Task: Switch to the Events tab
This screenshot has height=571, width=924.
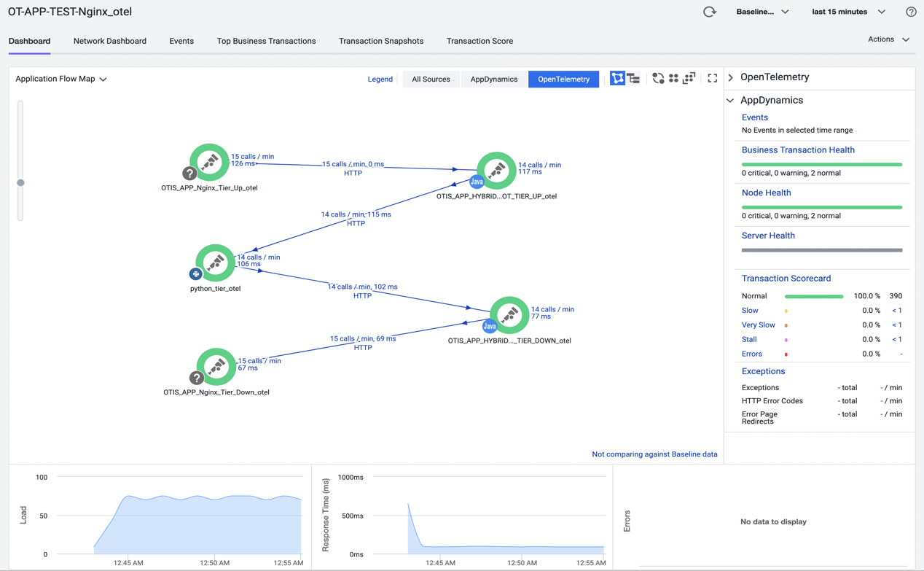Action: click(181, 41)
